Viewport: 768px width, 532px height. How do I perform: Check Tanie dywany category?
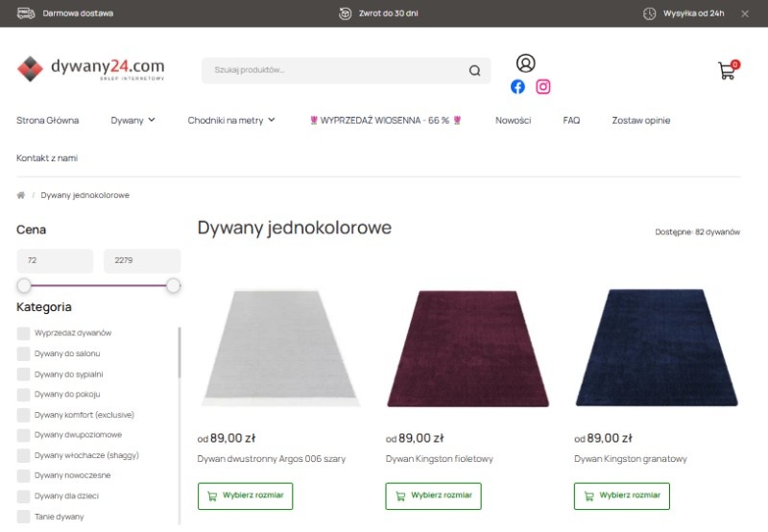[23, 517]
